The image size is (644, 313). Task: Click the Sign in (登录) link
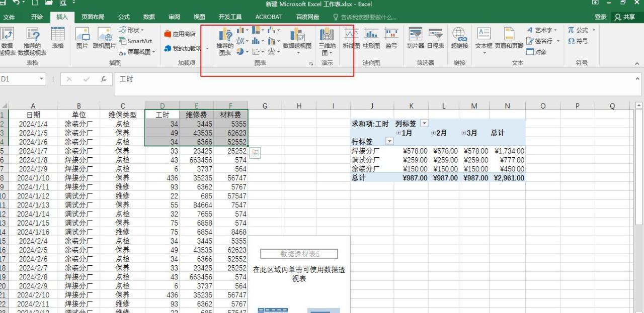[x=600, y=17]
